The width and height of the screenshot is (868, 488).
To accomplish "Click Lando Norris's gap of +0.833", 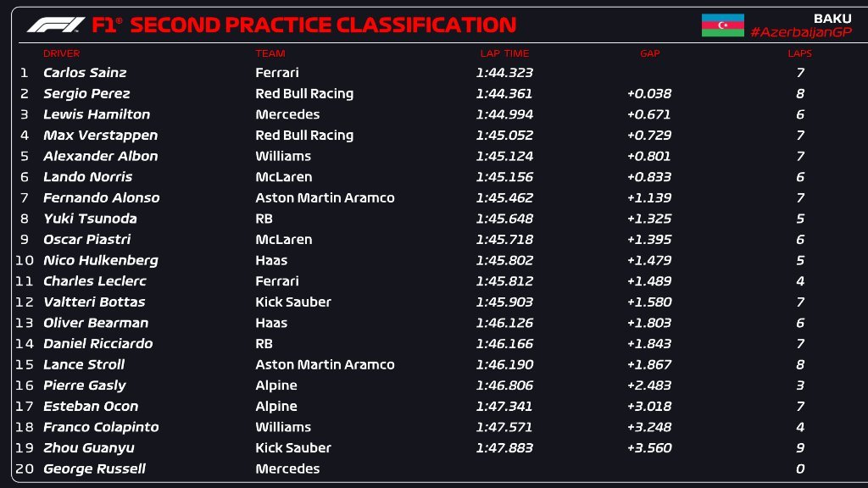I will click(x=649, y=177).
